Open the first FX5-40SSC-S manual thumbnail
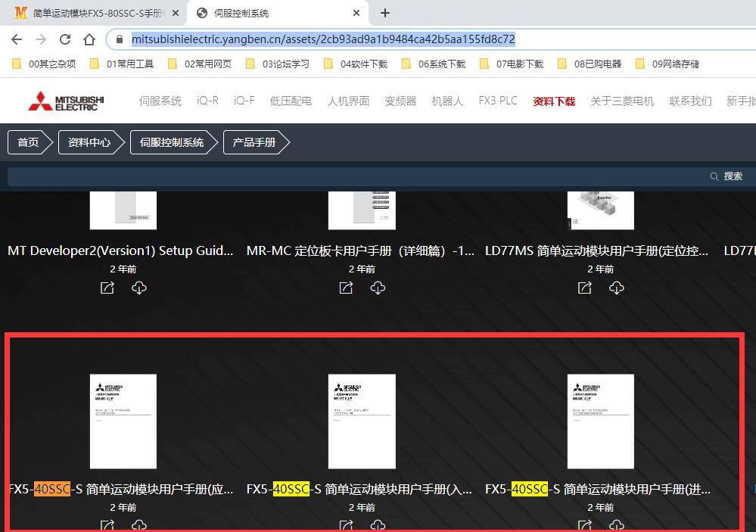 tap(123, 421)
